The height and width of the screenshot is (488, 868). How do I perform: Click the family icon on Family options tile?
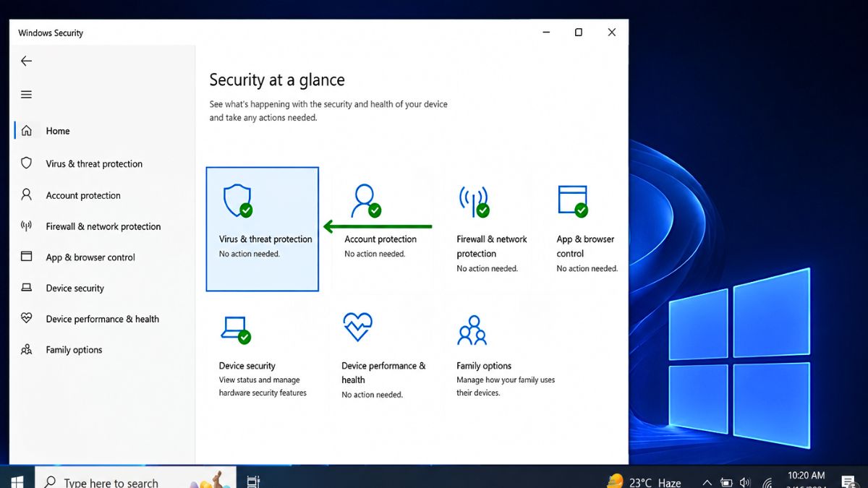pyautogui.click(x=472, y=330)
